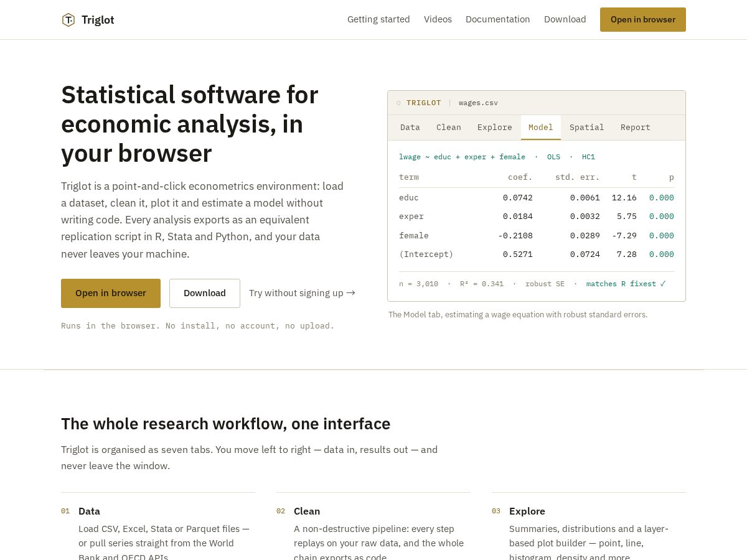This screenshot has height=560, width=747.
Task: Click the Model tab caption under preview
Action: pyautogui.click(x=518, y=315)
